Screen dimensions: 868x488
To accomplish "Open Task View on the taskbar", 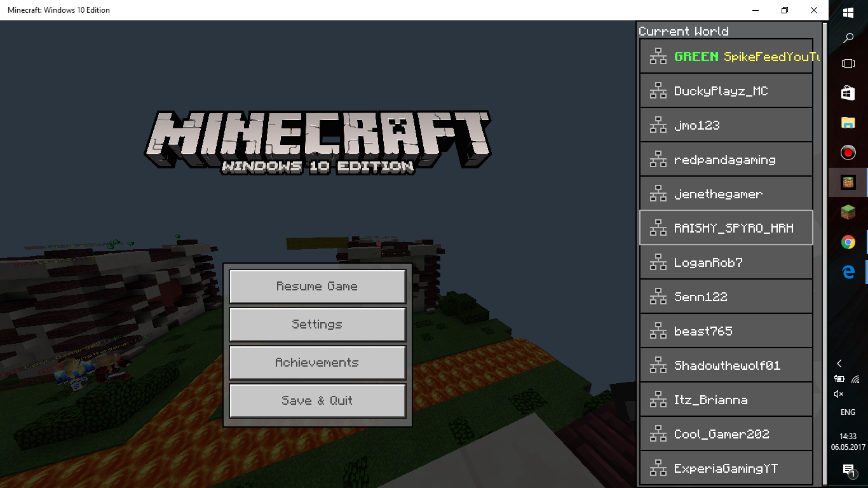I will point(848,64).
